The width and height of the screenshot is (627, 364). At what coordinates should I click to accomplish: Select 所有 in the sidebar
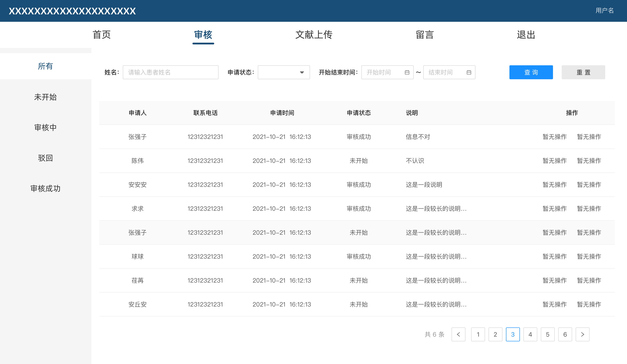(x=46, y=66)
